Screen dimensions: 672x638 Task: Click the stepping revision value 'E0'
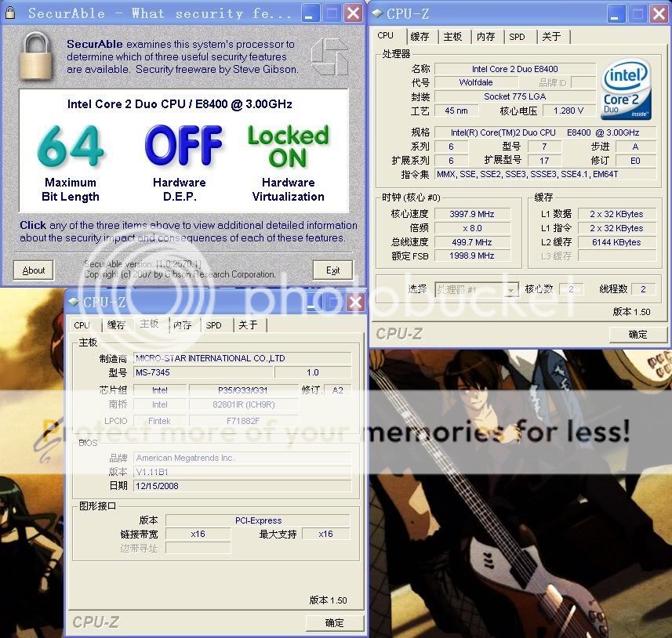636,161
